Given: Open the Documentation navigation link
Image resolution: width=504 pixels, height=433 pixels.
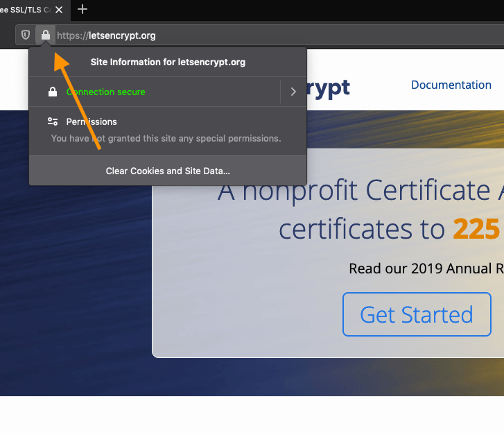Looking at the screenshot, I should (x=451, y=85).
